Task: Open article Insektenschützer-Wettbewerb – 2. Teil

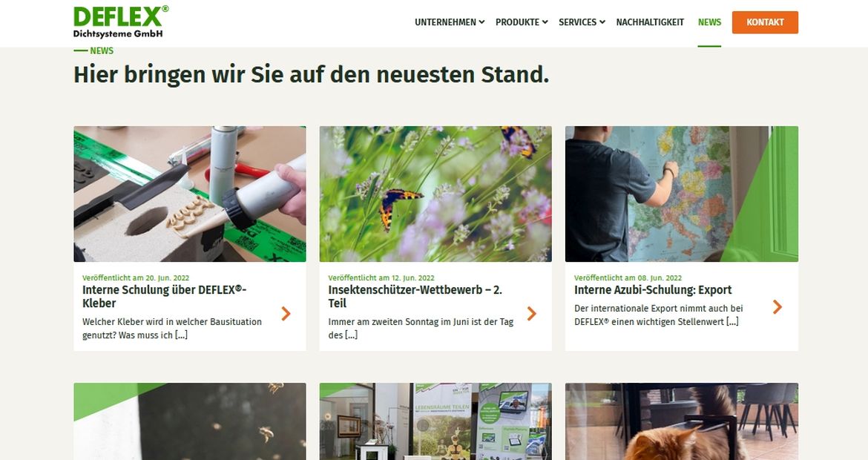Action: click(x=415, y=296)
